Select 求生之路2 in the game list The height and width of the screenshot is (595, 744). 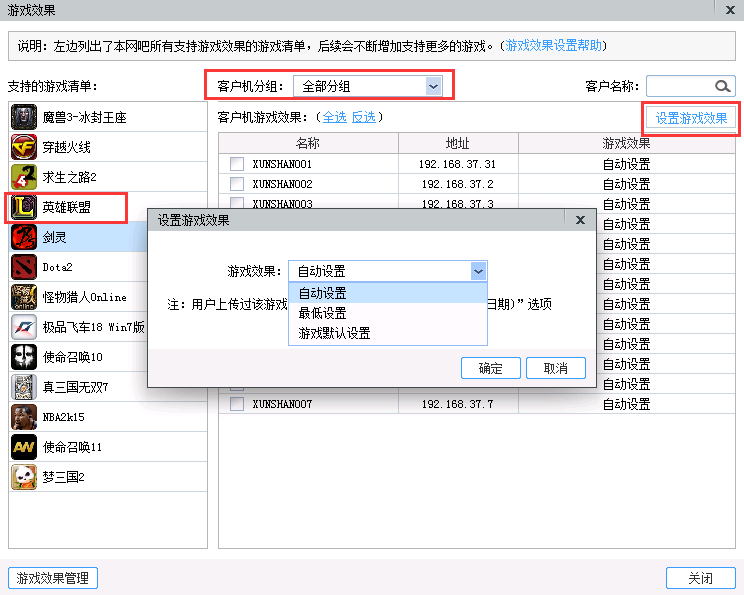click(108, 177)
